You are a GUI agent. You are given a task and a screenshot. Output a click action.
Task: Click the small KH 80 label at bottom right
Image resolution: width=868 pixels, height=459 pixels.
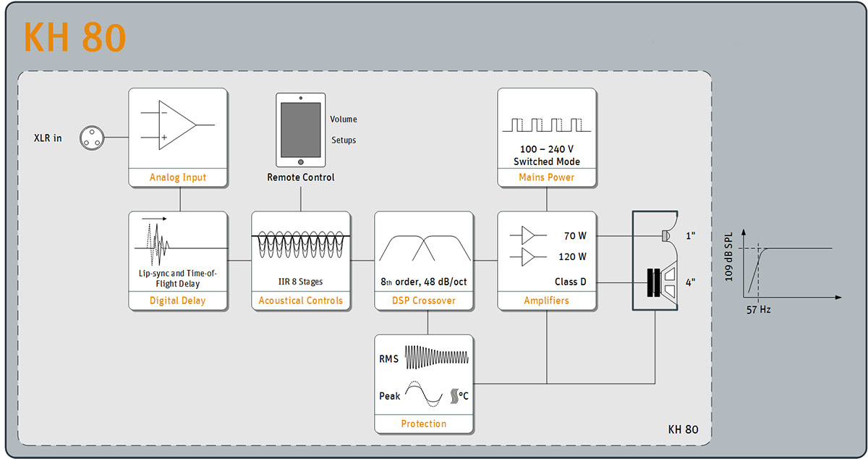point(684,429)
